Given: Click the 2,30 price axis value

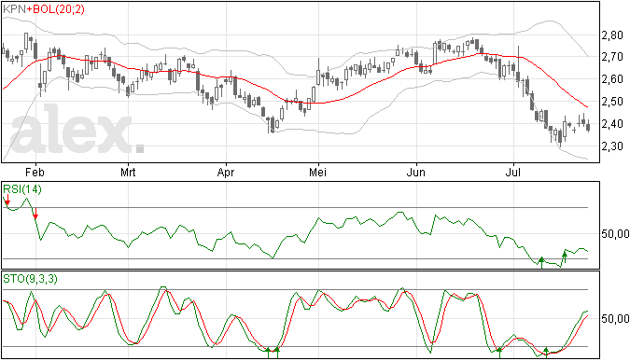Looking at the screenshot, I should 612,146.
